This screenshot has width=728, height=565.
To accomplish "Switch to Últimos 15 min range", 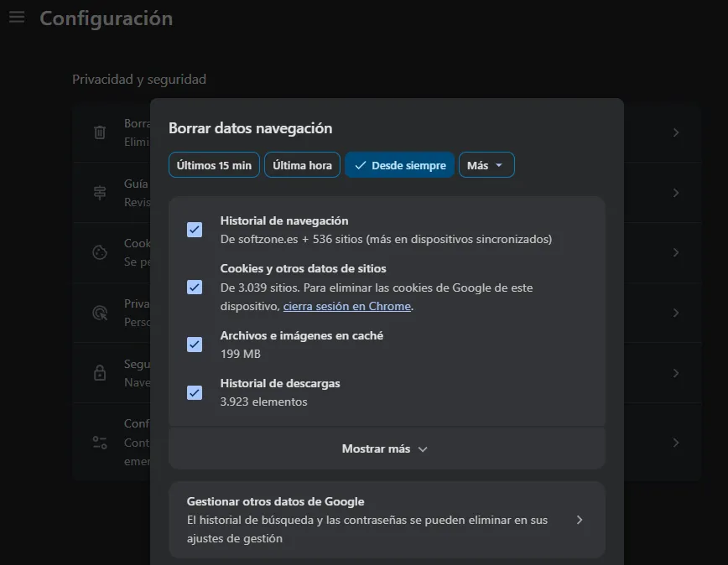I will [x=213, y=164].
